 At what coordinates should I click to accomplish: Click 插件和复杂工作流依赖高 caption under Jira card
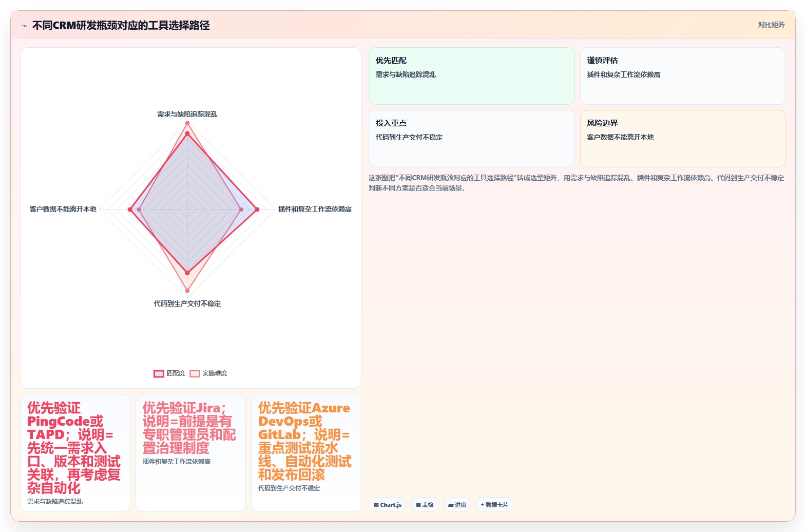click(x=177, y=461)
